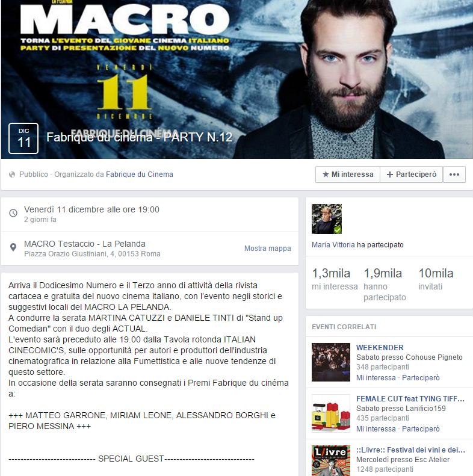The image size is (473, 476).
Task: Click the location pin icon
Action: click(x=13, y=247)
